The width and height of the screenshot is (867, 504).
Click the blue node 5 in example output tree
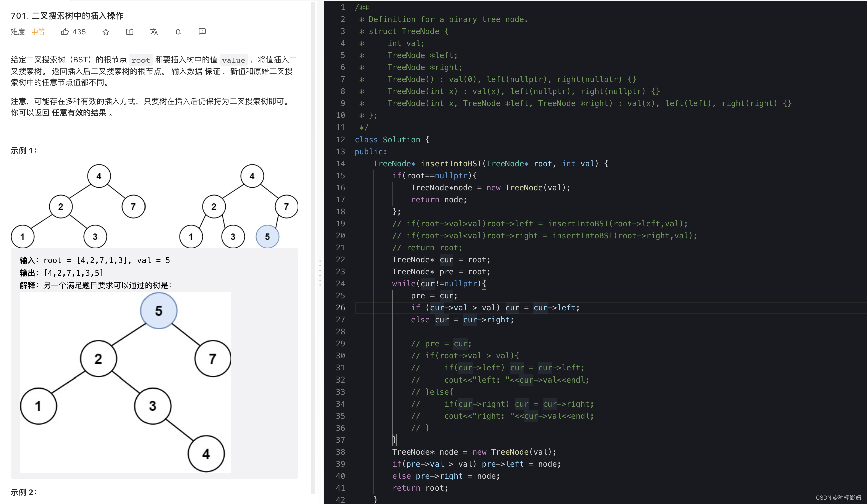[267, 237]
